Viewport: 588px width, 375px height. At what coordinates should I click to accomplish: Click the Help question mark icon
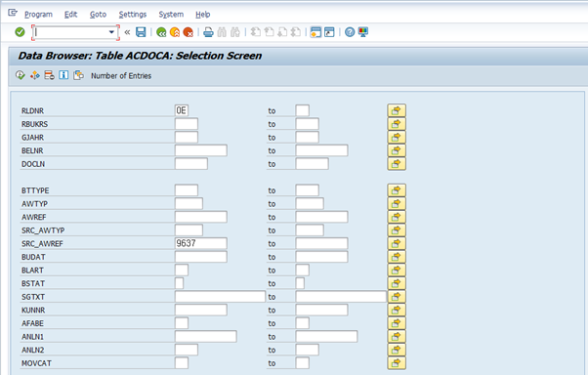click(350, 32)
